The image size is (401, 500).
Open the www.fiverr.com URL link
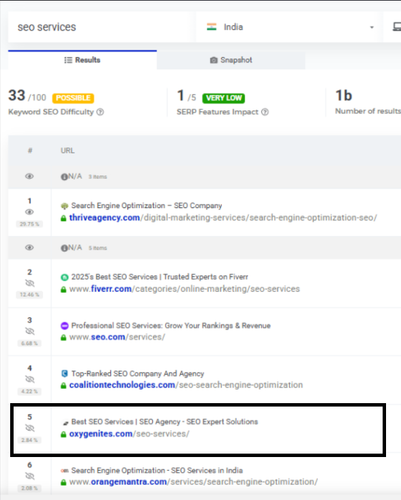(184, 289)
